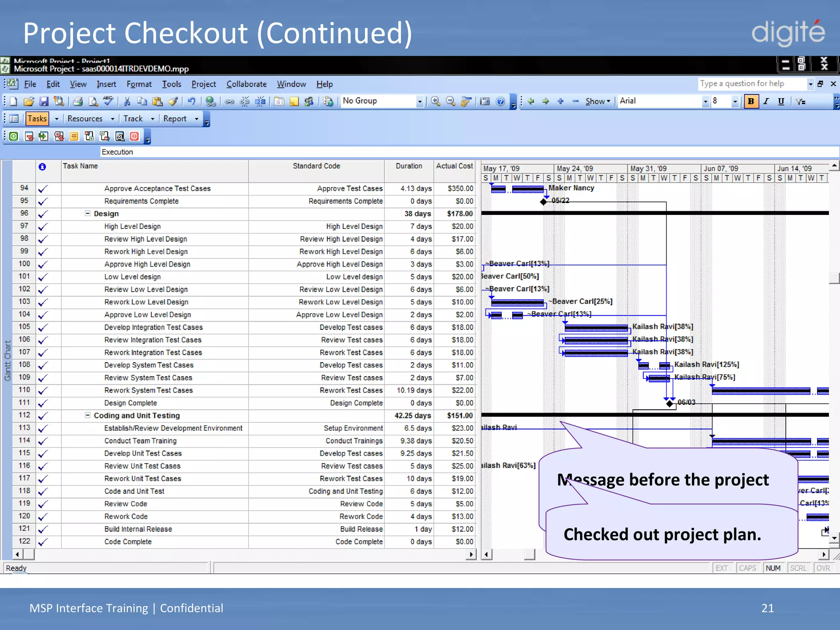
Task: Collapse Coding and Unit Testing summary task
Action: [87, 415]
